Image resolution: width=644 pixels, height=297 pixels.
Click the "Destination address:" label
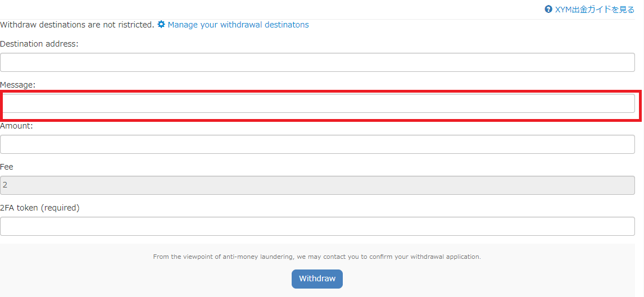(x=39, y=44)
